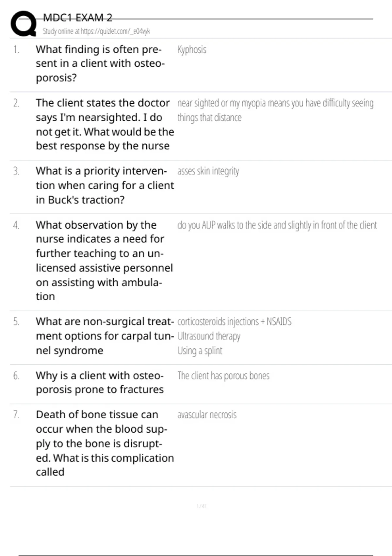Viewport: 392px width, 556px height.
Task: Click the Quizlet Q logo
Action: click(x=24, y=24)
